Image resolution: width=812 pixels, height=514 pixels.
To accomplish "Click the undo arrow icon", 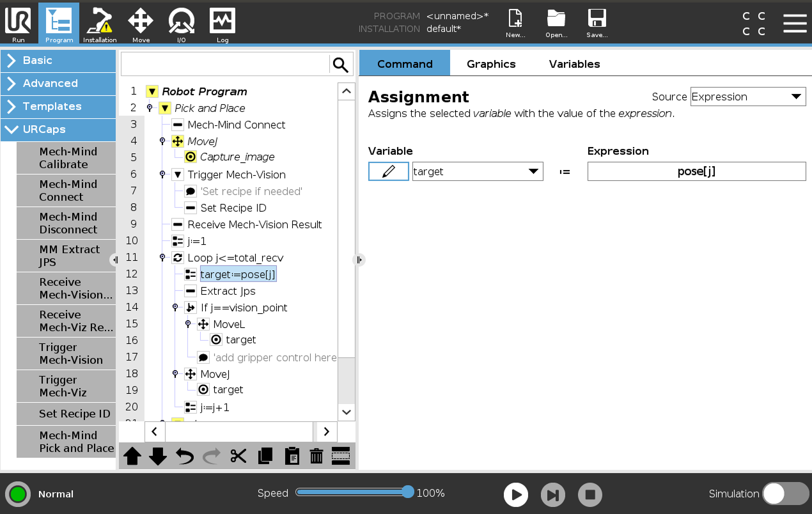I will 185,456.
